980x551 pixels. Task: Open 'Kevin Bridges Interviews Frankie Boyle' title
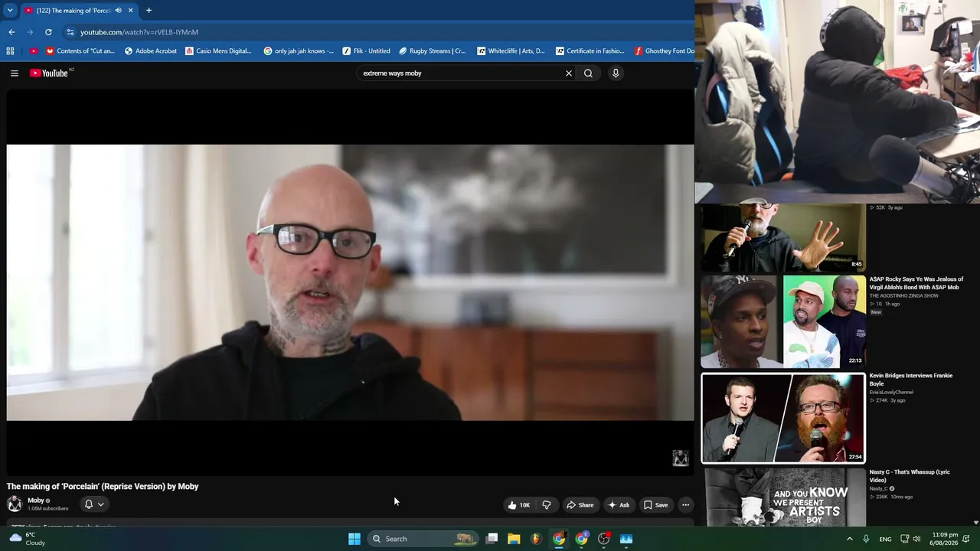[911, 380]
